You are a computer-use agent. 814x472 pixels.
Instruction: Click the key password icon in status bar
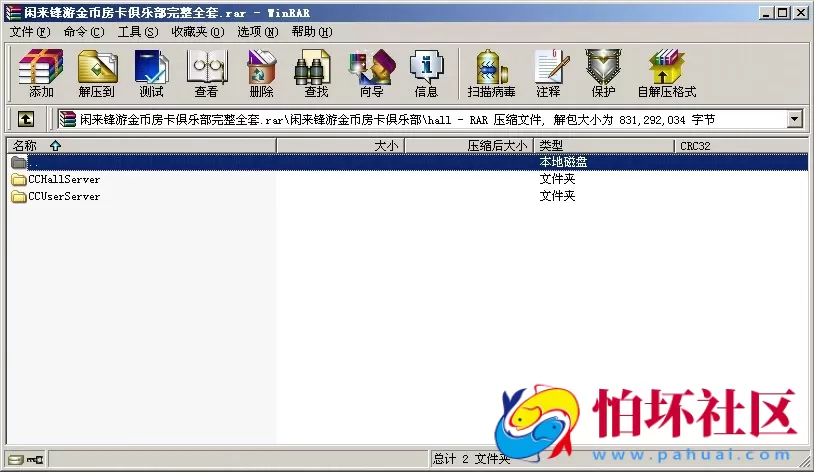click(x=35, y=459)
